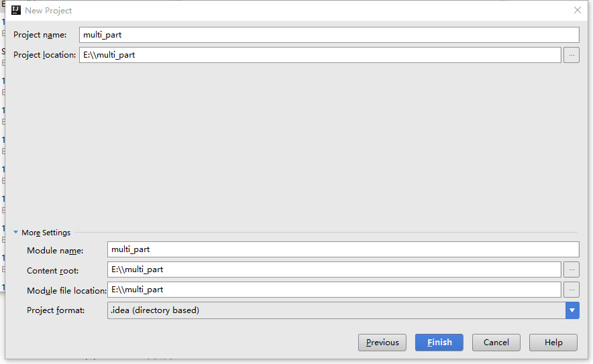
Task: Cancel the new project wizard
Action: [x=496, y=343]
